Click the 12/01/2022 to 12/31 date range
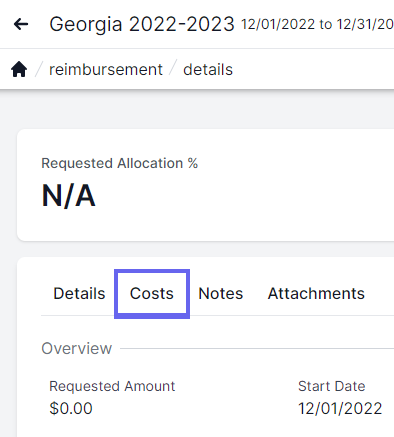The image size is (394, 437). click(x=317, y=24)
